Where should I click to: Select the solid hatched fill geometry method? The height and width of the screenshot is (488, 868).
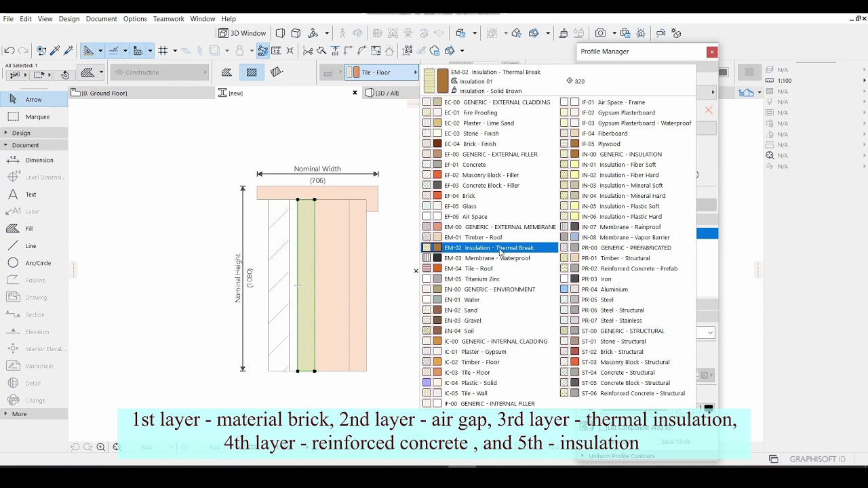point(252,73)
